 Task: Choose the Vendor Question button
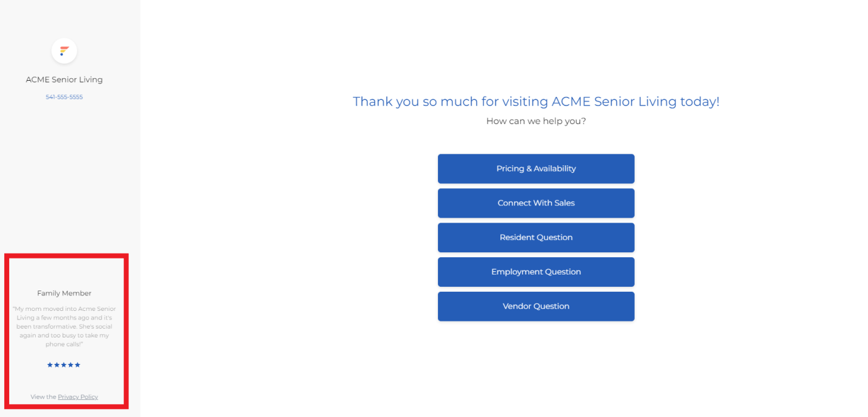(536, 307)
